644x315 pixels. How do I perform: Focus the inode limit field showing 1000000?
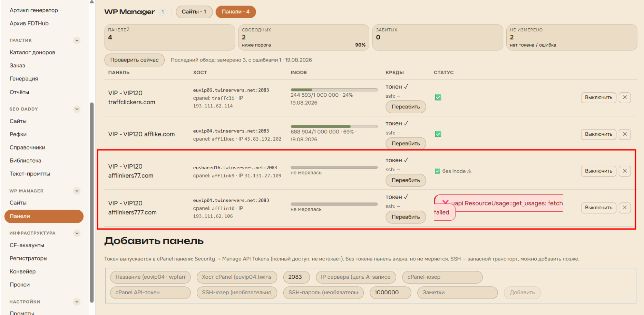(x=390, y=293)
